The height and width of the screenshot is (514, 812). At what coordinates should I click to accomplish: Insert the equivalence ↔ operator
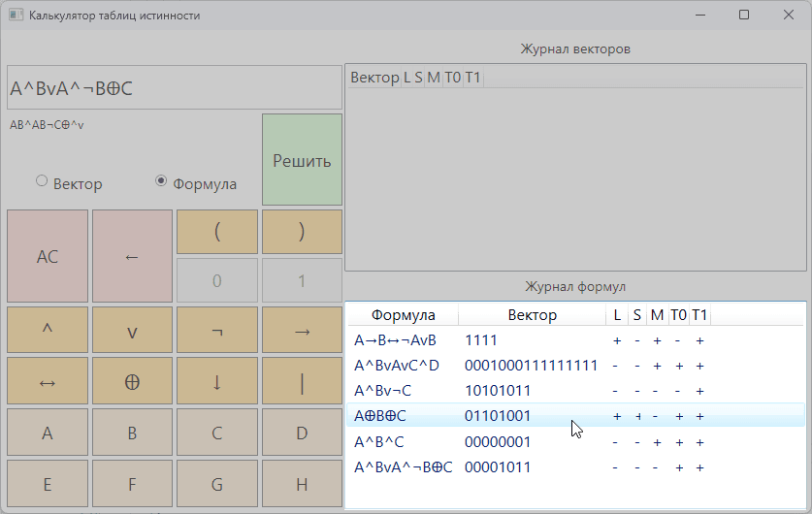(x=47, y=381)
